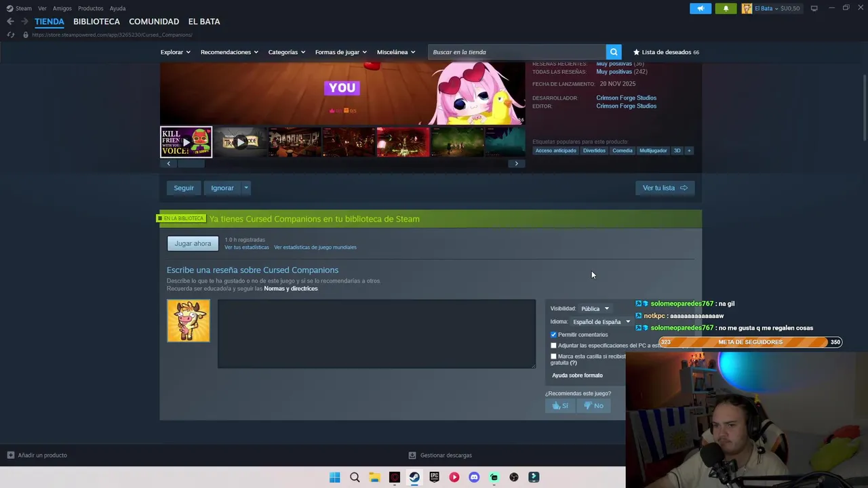Screen dimensions: 868x488
Task: Open the Filmora icon on the taskbar
Action: tap(534, 477)
